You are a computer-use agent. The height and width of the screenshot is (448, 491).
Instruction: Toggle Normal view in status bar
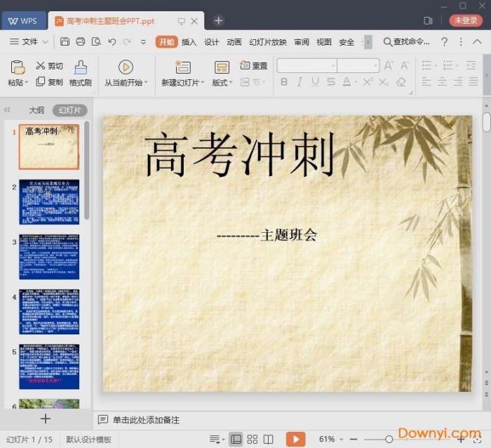[236, 440]
